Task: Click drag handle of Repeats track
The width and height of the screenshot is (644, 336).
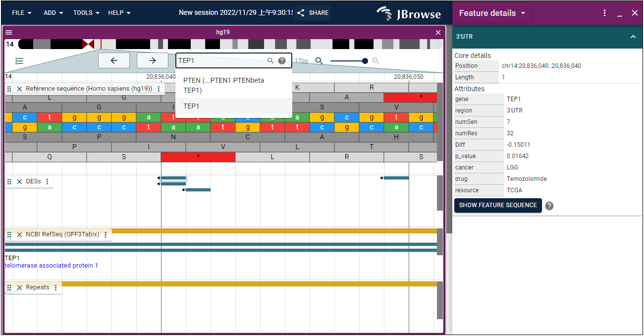Action: point(9,287)
